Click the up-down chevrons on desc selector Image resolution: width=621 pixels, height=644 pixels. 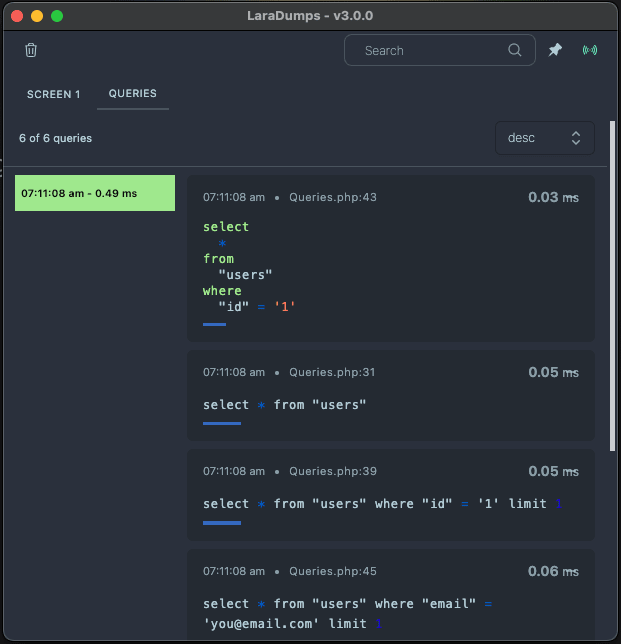tap(576, 138)
